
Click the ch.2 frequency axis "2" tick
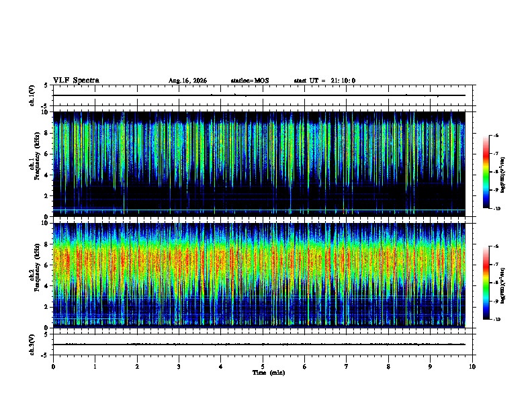coord(47,307)
